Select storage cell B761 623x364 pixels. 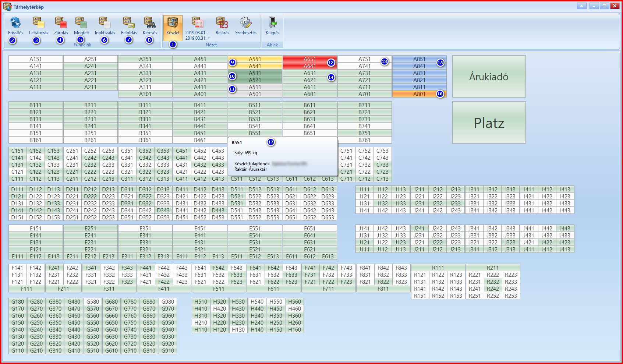[x=364, y=140]
